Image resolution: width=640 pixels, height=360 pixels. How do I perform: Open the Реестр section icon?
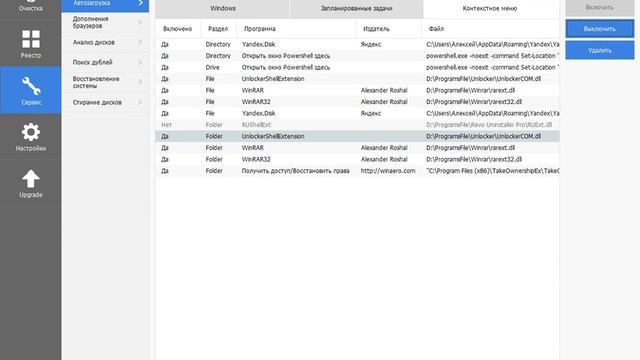pos(31,39)
